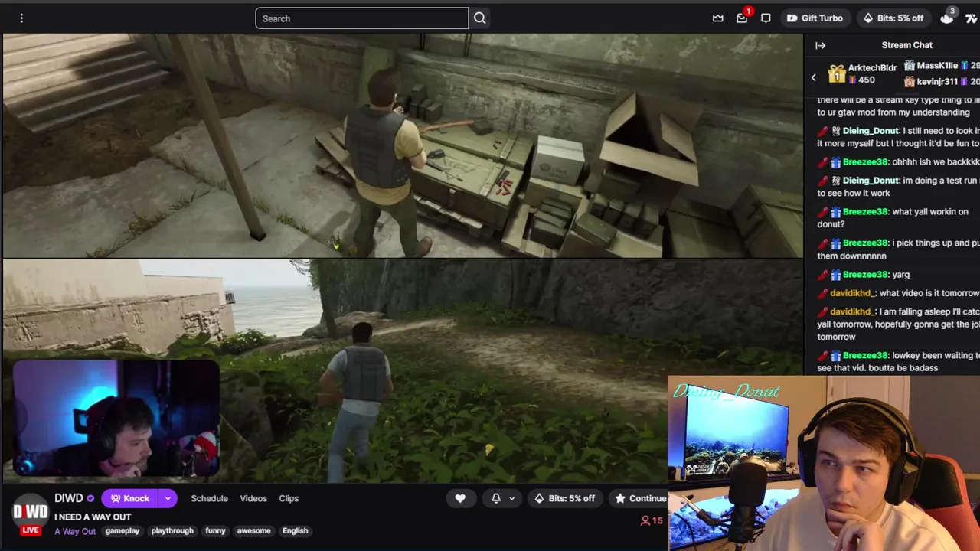Open DIWD channel name link

[x=69, y=498]
